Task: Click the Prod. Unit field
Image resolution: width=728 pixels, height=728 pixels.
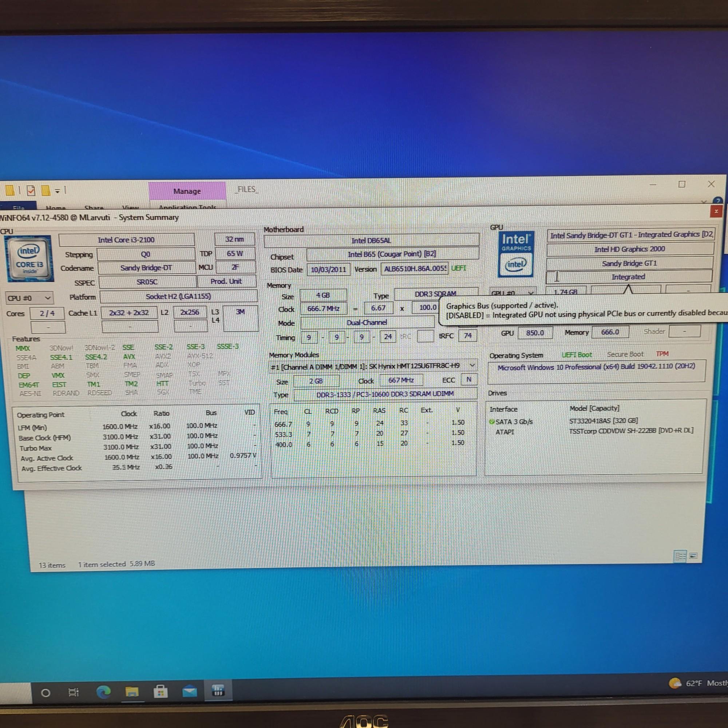Action: click(x=226, y=281)
